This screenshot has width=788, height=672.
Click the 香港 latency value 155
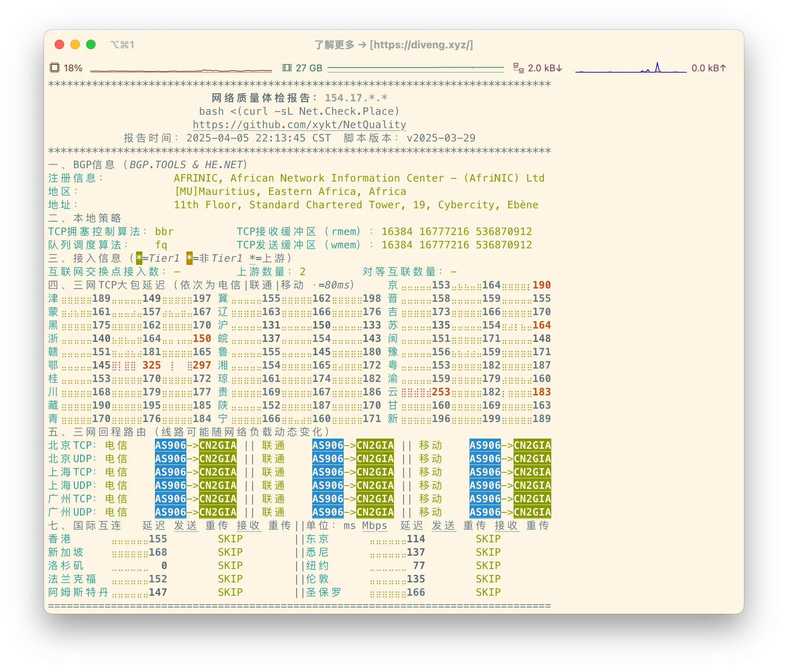tap(158, 539)
